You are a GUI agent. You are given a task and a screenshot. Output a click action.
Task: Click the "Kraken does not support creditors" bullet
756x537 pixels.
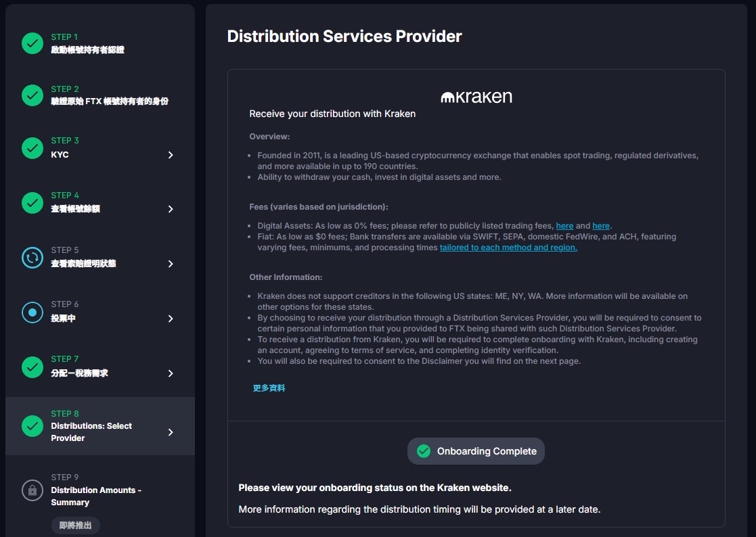[x=472, y=302]
